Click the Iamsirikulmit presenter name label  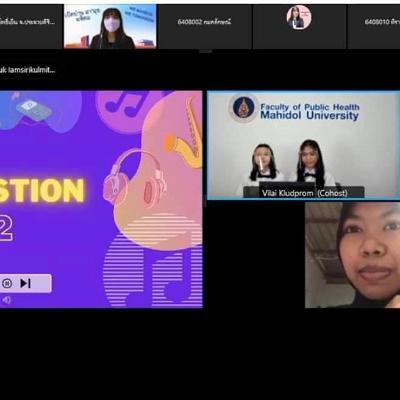[x=27, y=70]
